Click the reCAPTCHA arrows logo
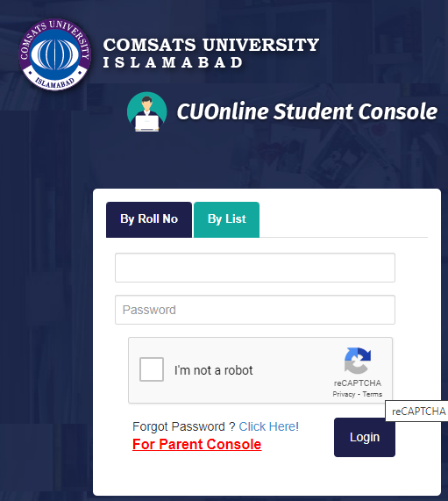 (x=358, y=360)
